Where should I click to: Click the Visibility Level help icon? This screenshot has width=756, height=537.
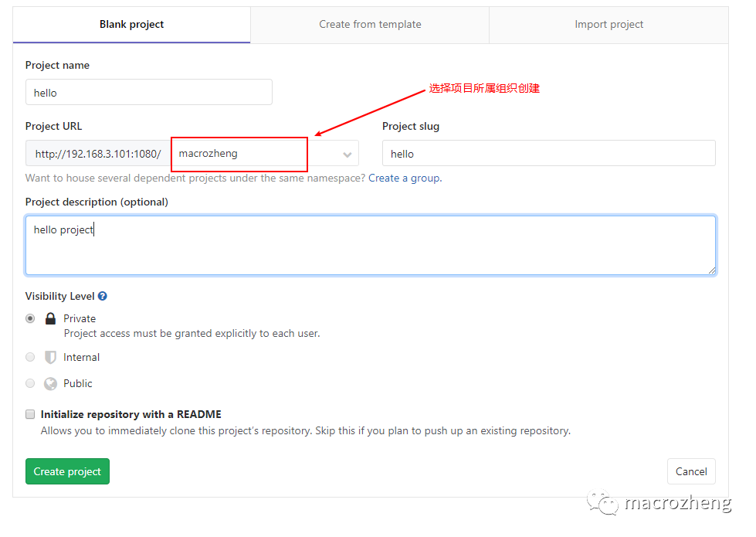point(102,296)
